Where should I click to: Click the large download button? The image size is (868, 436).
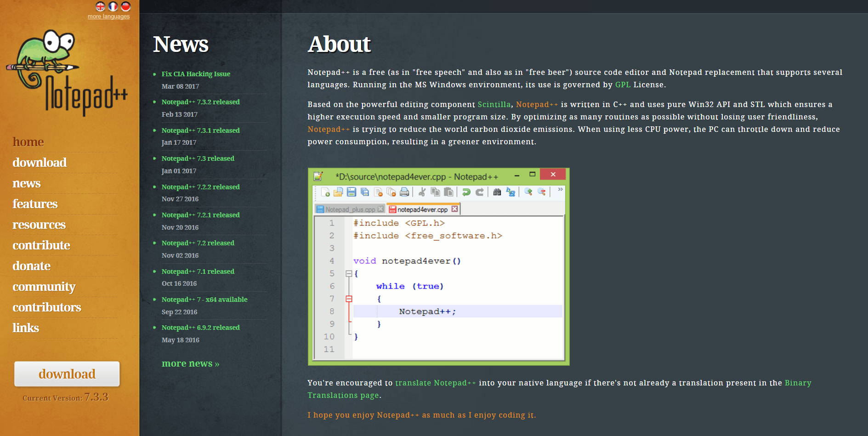(67, 374)
